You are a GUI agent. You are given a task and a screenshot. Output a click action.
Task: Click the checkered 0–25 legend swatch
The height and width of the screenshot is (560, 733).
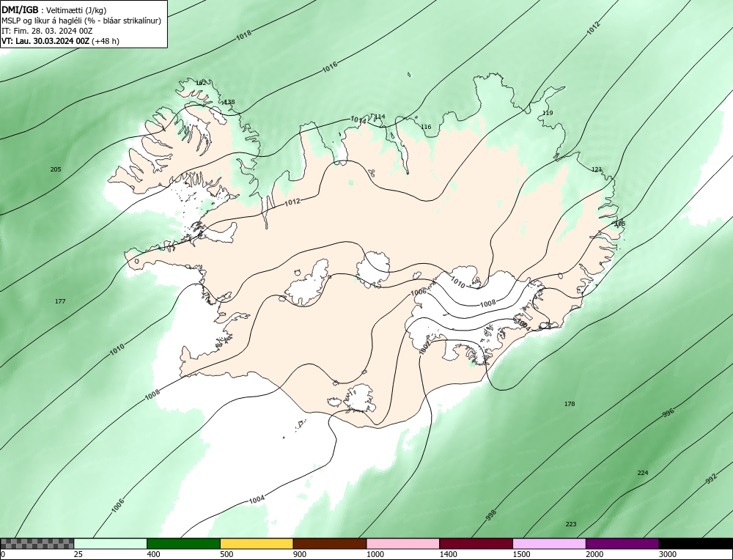click(37, 544)
